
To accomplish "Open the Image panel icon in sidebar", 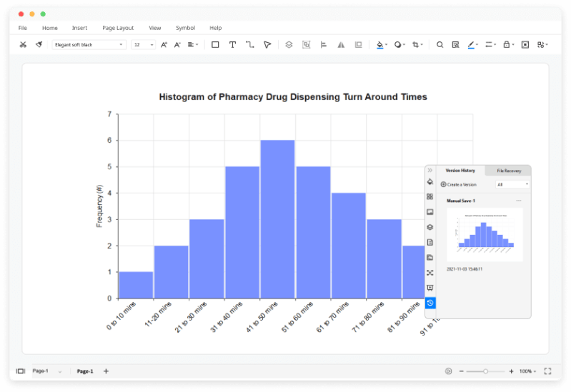I will (x=430, y=212).
